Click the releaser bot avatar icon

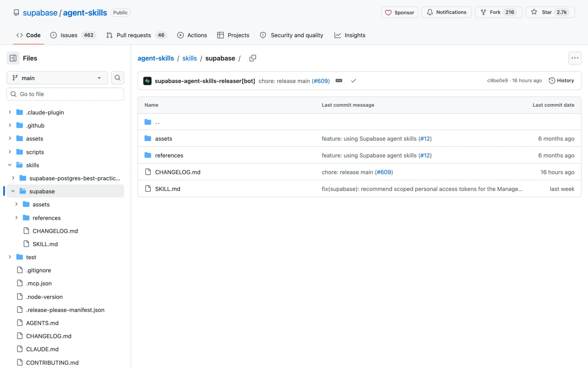pyautogui.click(x=147, y=81)
